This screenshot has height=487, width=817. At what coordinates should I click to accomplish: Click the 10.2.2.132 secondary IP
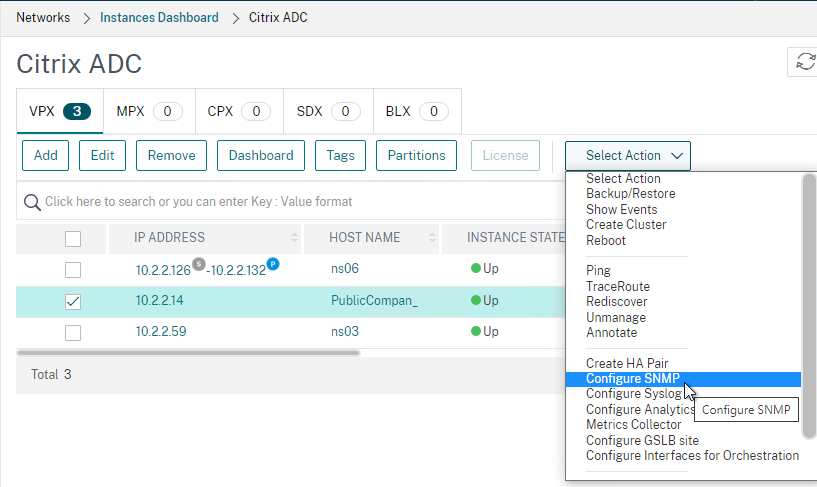238,270
